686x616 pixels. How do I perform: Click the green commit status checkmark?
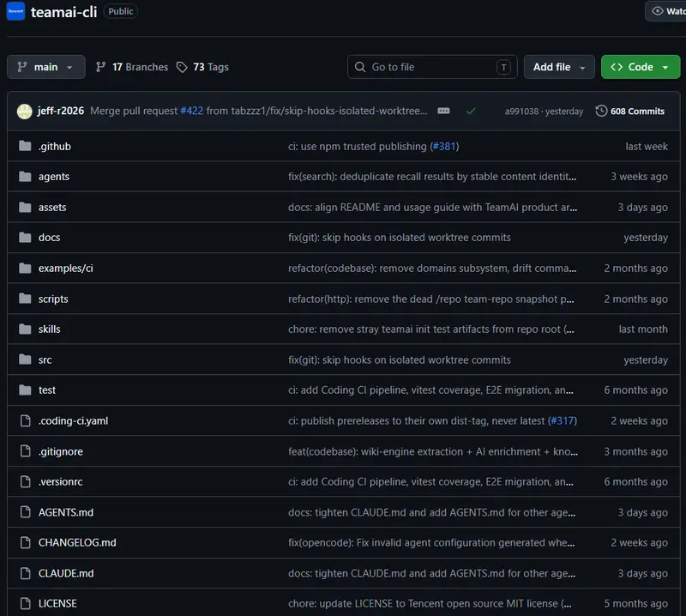pyautogui.click(x=471, y=112)
